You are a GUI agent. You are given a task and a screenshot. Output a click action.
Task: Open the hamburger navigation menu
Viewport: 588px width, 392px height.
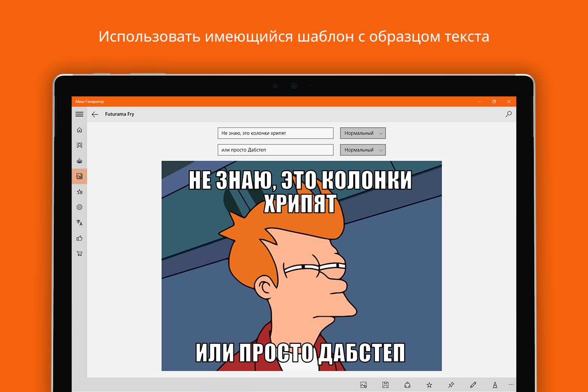point(79,114)
